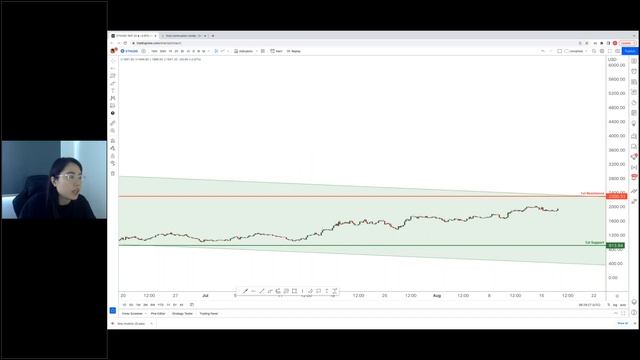Redo the last chart action

[x=551, y=51]
